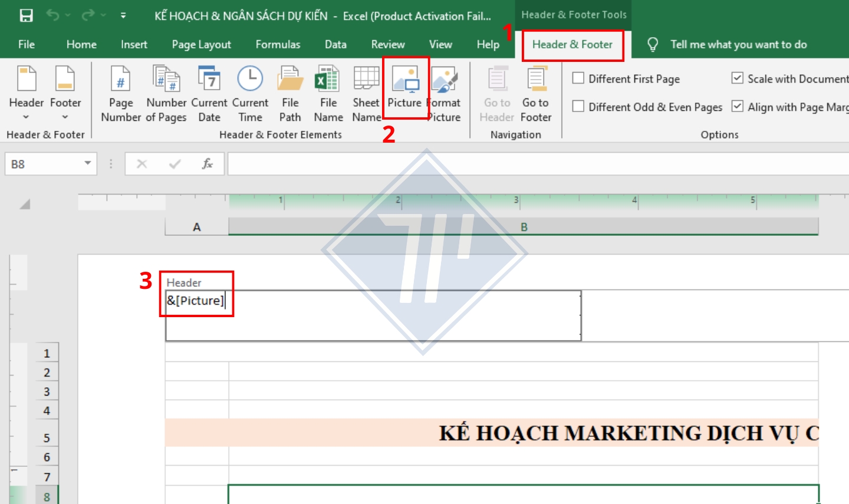Click Go to Footer in Navigation group
The width and height of the screenshot is (849, 504).
535,94
